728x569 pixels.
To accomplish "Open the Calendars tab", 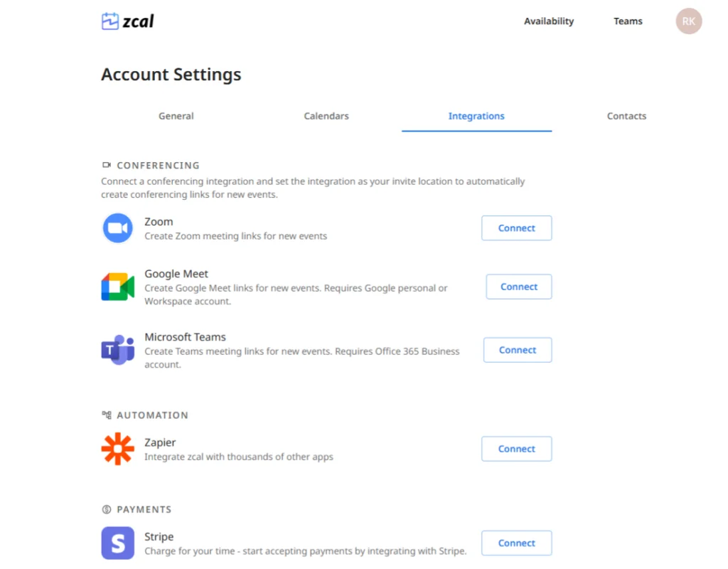I will (x=326, y=116).
